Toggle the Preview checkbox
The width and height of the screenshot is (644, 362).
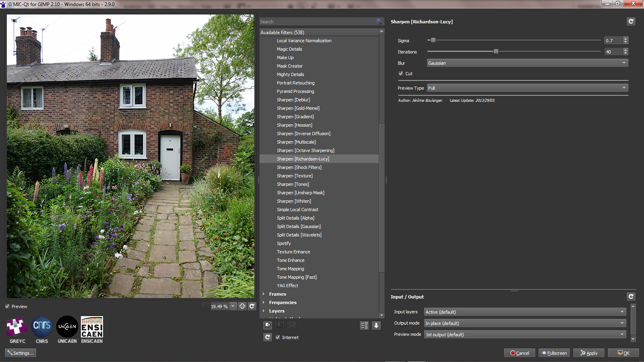click(7, 306)
